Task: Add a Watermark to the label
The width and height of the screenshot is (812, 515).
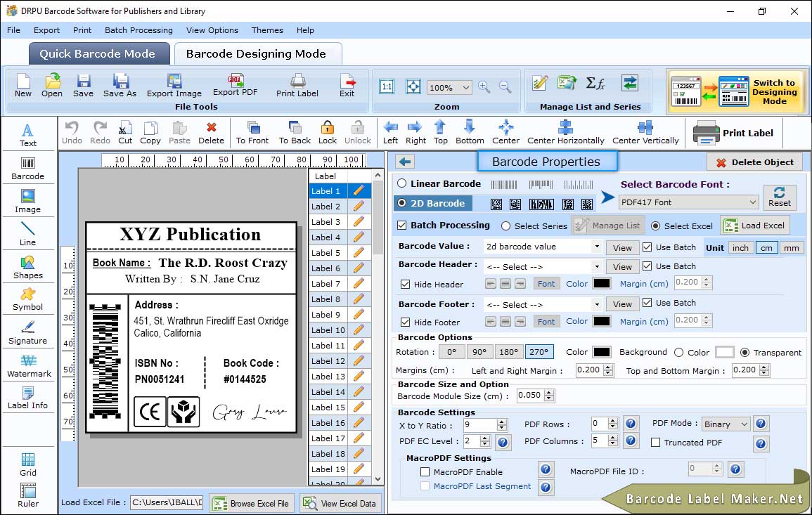Action: click(x=29, y=366)
